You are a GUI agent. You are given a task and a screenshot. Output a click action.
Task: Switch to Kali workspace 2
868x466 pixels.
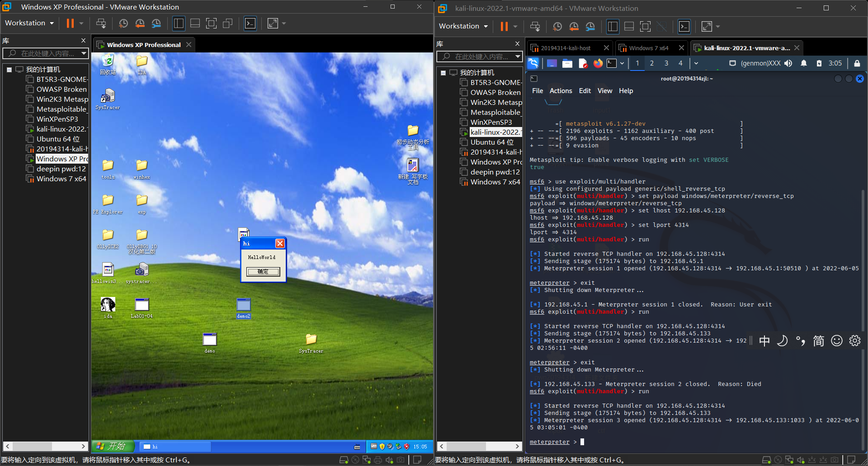tap(651, 63)
